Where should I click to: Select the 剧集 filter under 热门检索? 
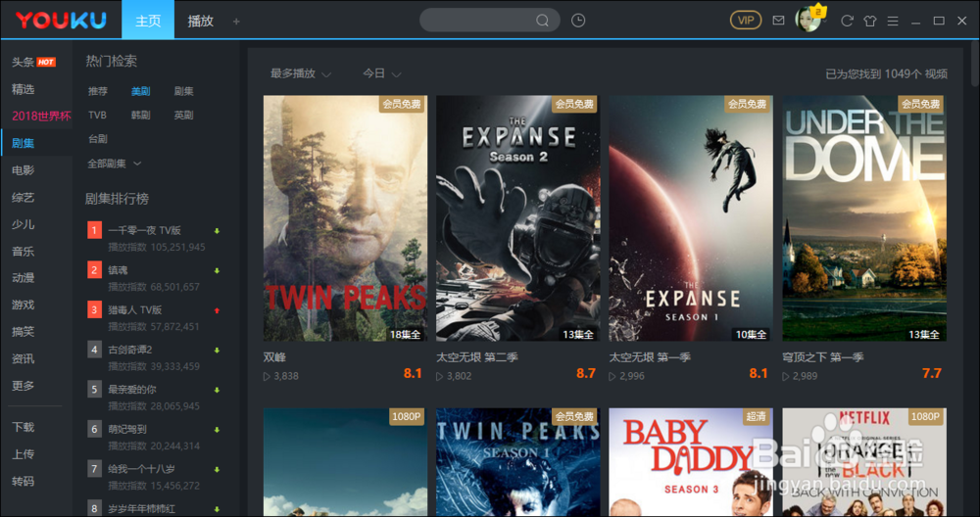point(184,91)
